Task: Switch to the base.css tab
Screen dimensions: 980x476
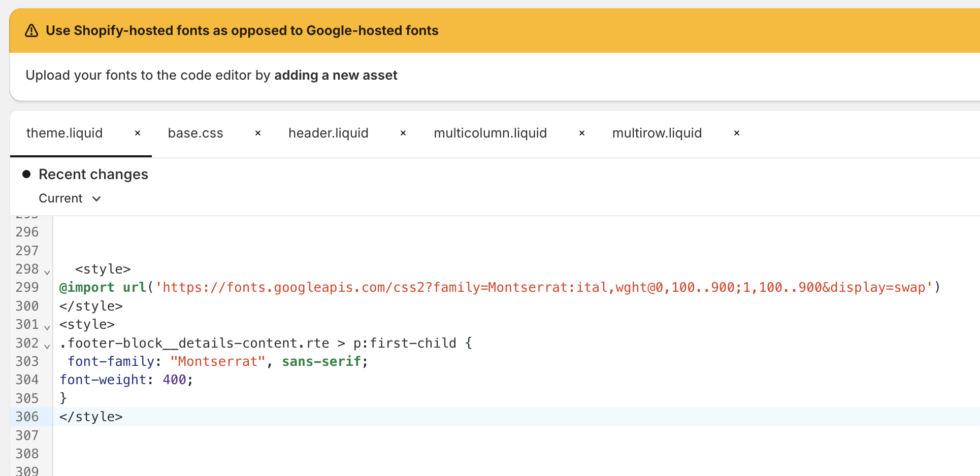Action: 195,133
